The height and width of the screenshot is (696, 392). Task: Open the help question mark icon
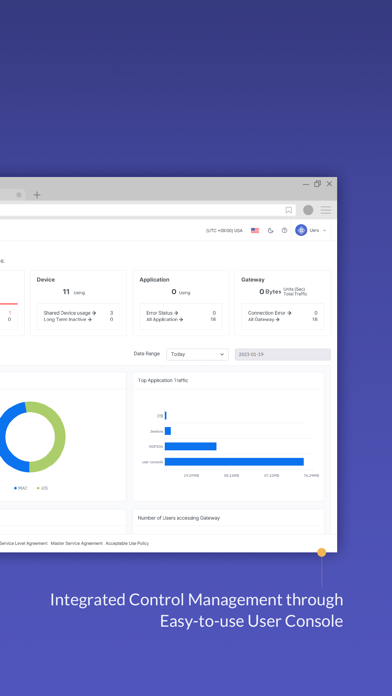click(285, 230)
